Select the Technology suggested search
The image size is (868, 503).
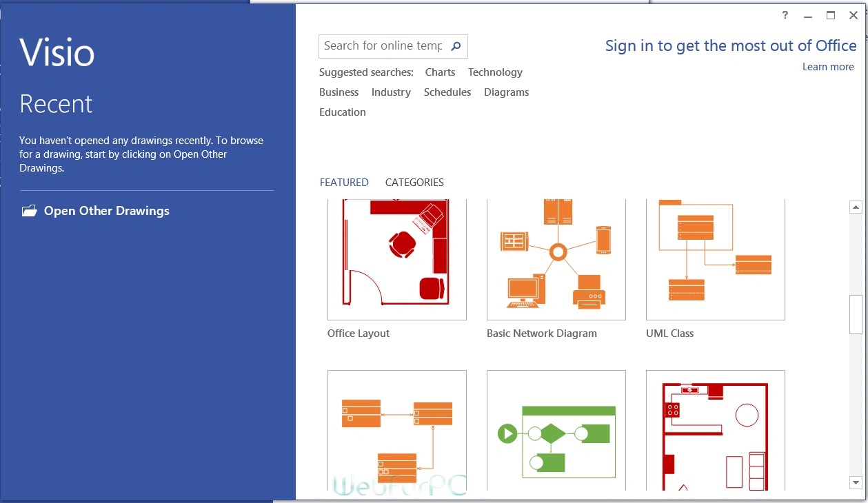[x=495, y=72]
